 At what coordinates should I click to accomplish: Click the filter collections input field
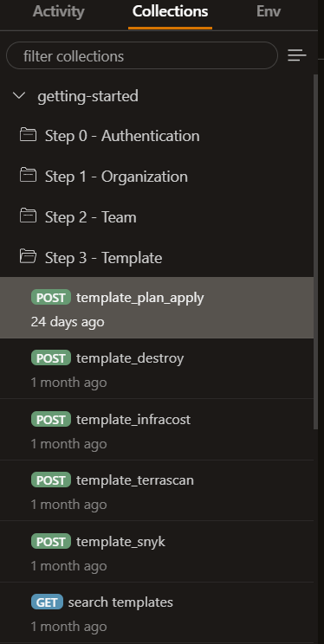[x=142, y=55]
